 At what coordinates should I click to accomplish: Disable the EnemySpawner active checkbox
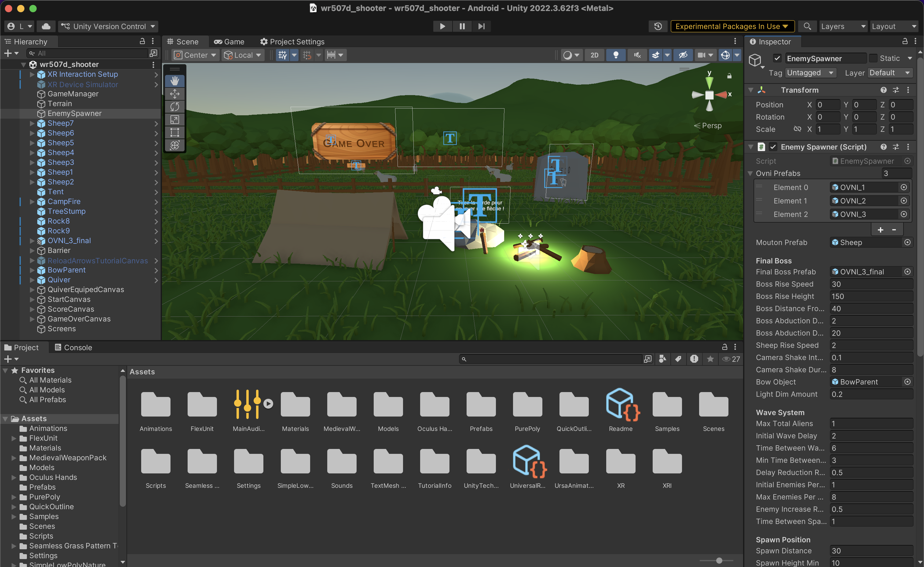click(777, 58)
